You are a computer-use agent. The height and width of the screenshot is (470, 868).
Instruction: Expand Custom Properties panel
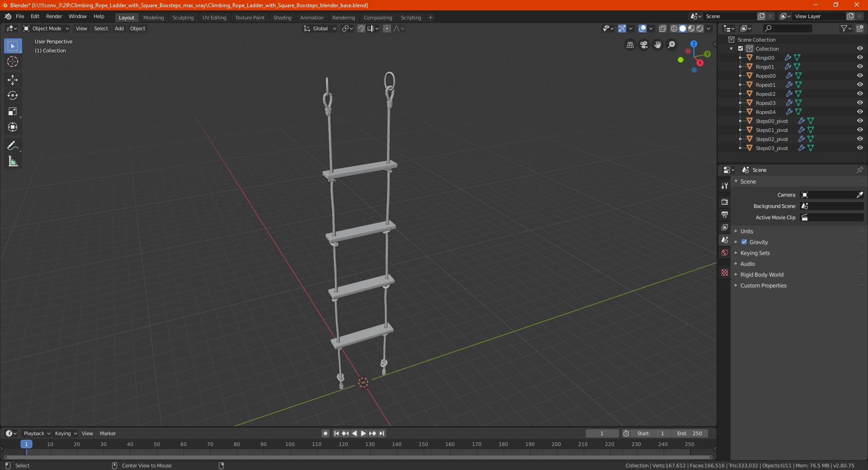763,286
